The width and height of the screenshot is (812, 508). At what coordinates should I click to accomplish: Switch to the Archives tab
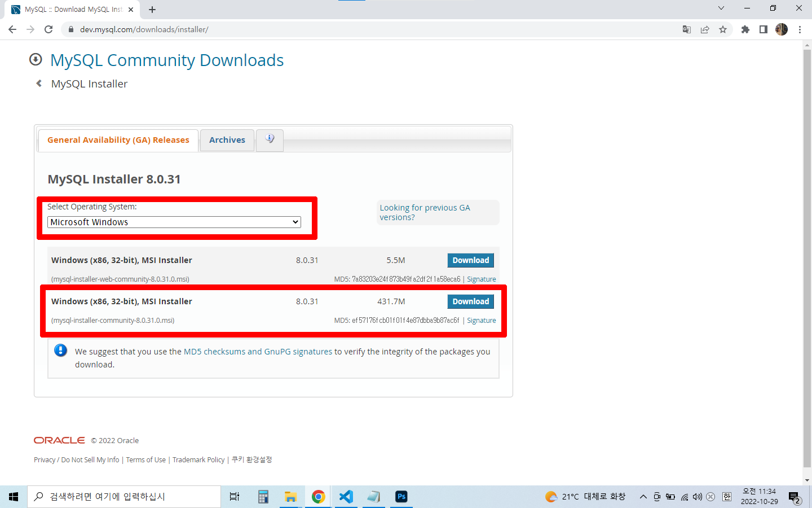(x=227, y=140)
